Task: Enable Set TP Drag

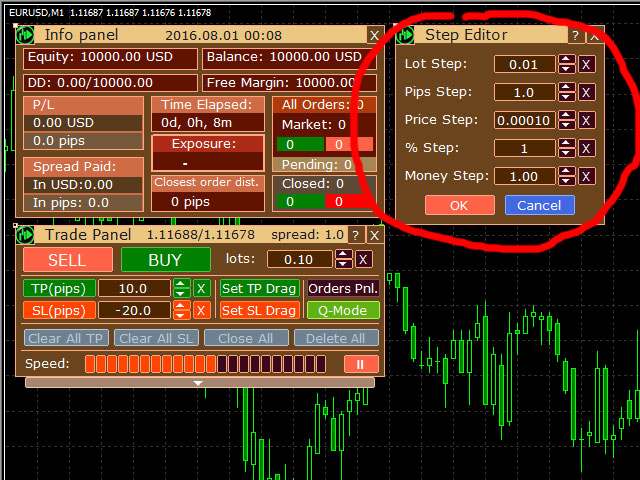Action: pos(259,289)
